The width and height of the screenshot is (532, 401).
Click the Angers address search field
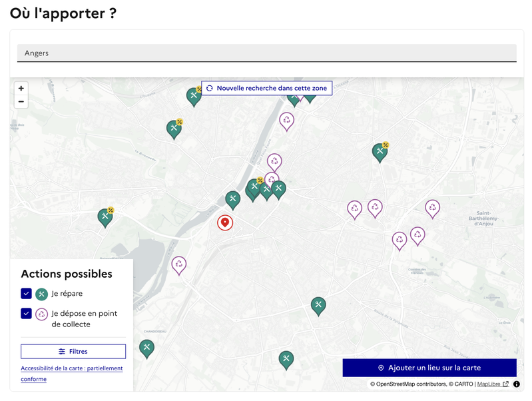pyautogui.click(x=266, y=53)
